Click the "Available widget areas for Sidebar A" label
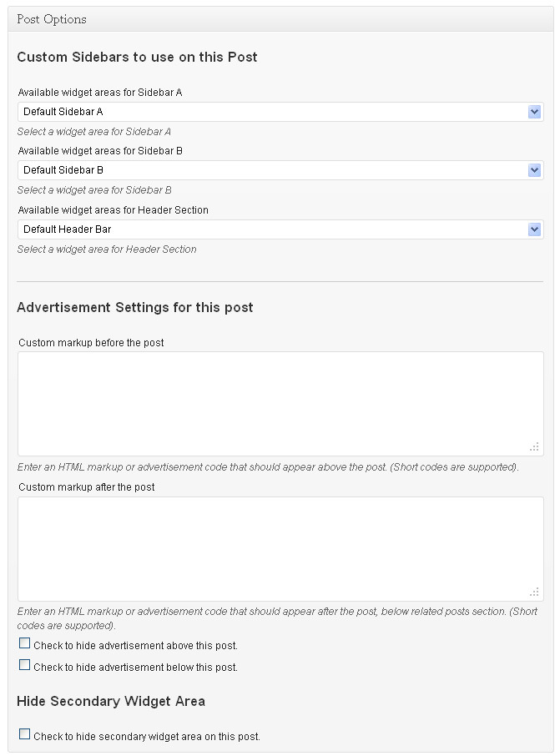 (x=100, y=93)
